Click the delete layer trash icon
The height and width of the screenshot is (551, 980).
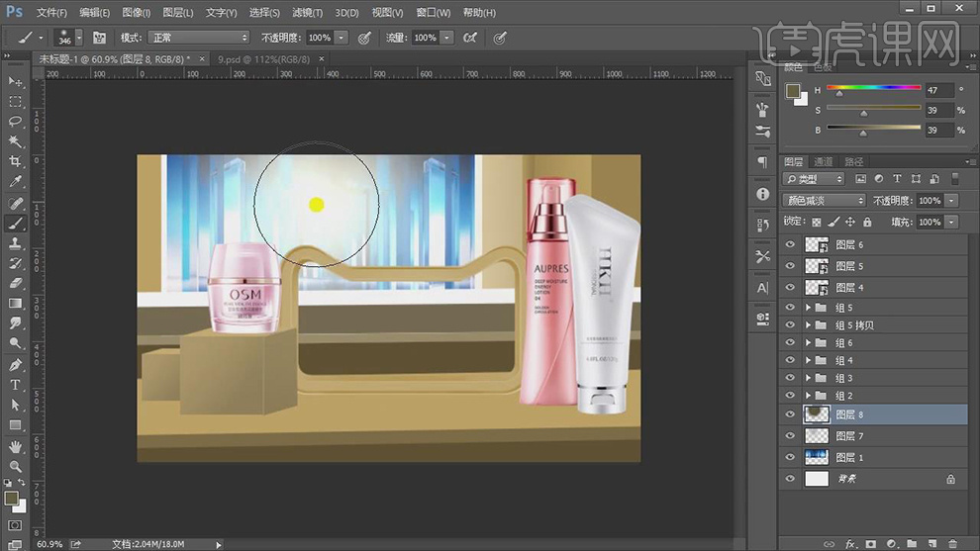(x=951, y=544)
